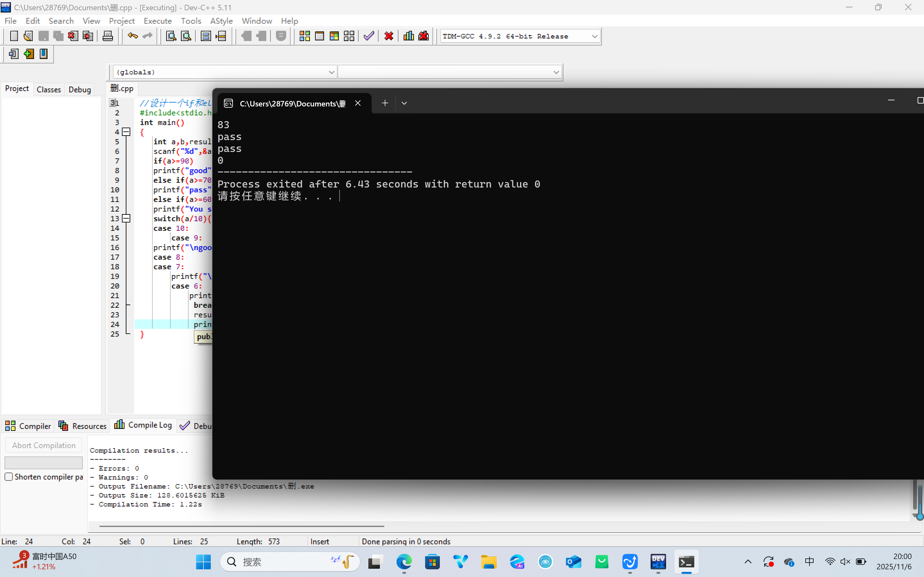Open the Execute menu
The height and width of the screenshot is (577, 924).
coord(157,21)
